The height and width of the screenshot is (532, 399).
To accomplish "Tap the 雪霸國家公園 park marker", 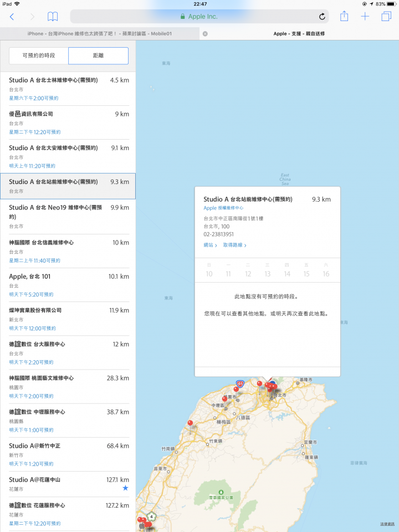I will (x=221, y=492).
